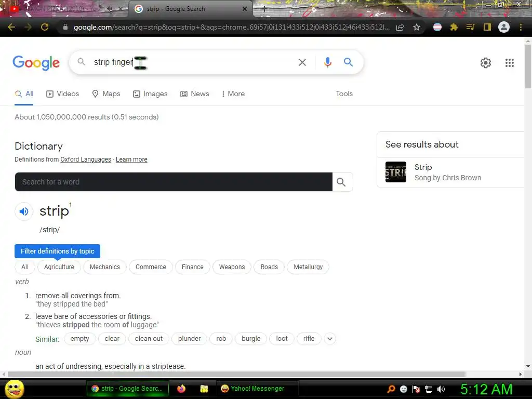Click the similar word rifle
The image size is (532, 399).
309,339
